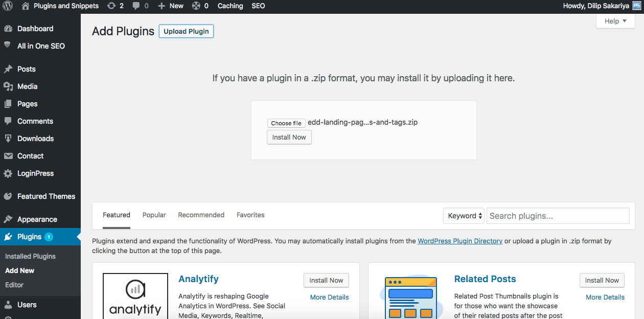Open the SEO menu in the admin bar
The width and height of the screenshot is (644, 319).
(259, 6)
